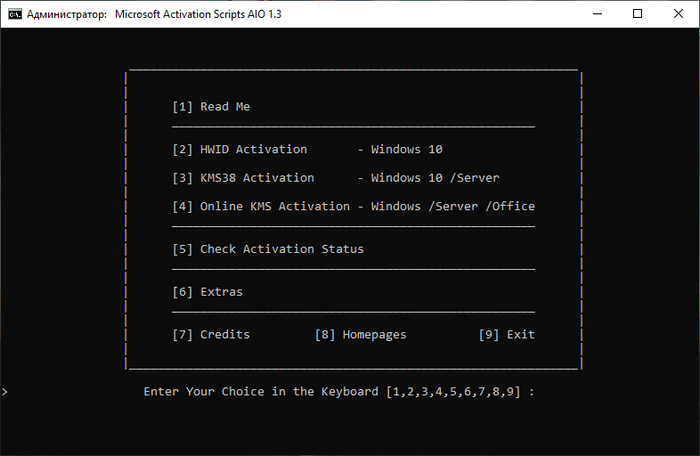
Task: Click the [9] Exit option
Action: [x=506, y=335]
